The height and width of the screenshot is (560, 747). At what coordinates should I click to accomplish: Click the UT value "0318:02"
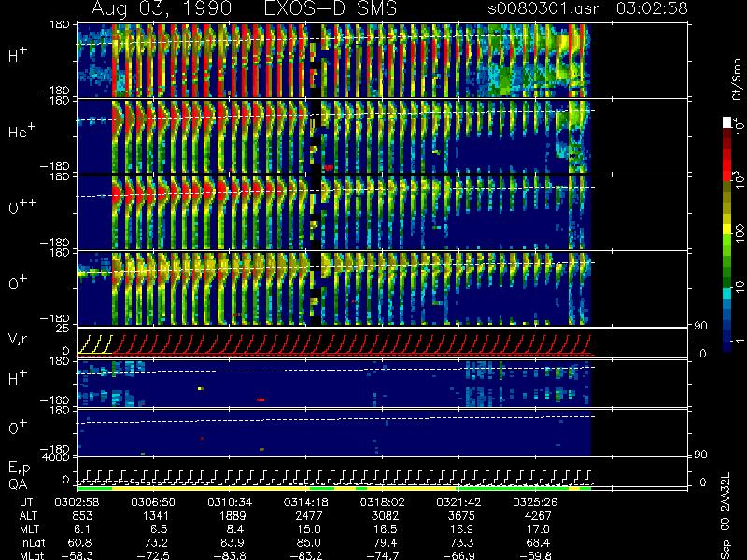tap(382, 502)
